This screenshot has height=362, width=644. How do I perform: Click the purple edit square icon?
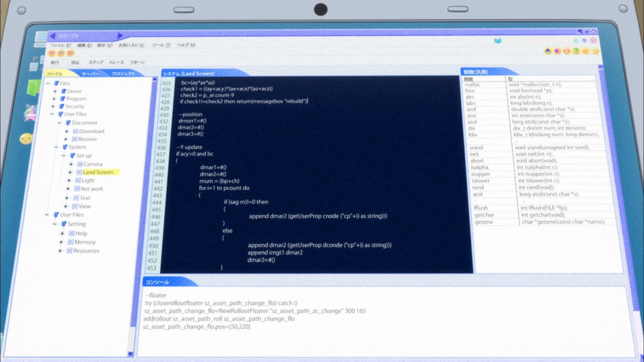coord(557,51)
